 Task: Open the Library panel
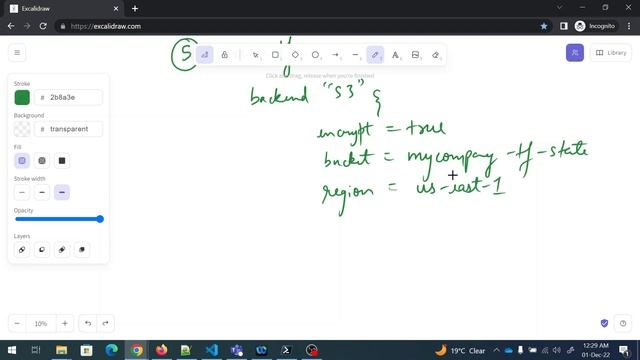point(611,53)
